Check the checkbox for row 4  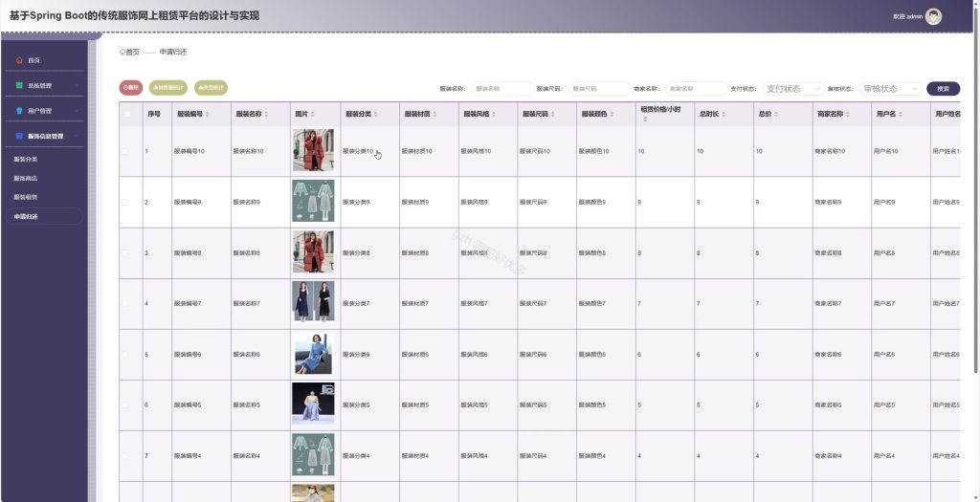[125, 303]
